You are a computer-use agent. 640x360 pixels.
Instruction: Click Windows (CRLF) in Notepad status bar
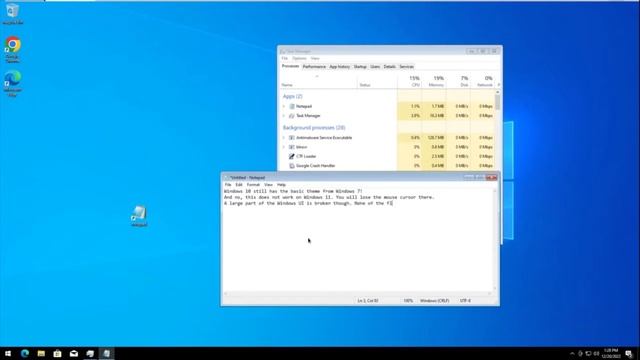(x=435, y=301)
